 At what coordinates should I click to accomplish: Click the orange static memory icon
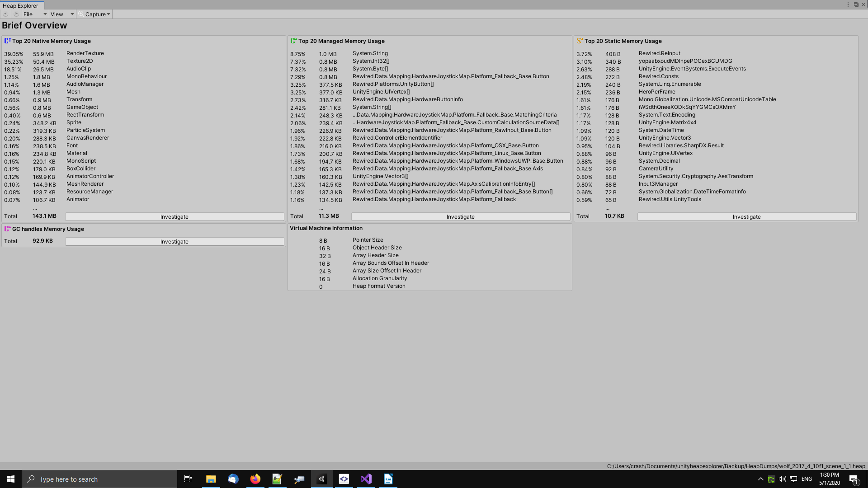580,41
